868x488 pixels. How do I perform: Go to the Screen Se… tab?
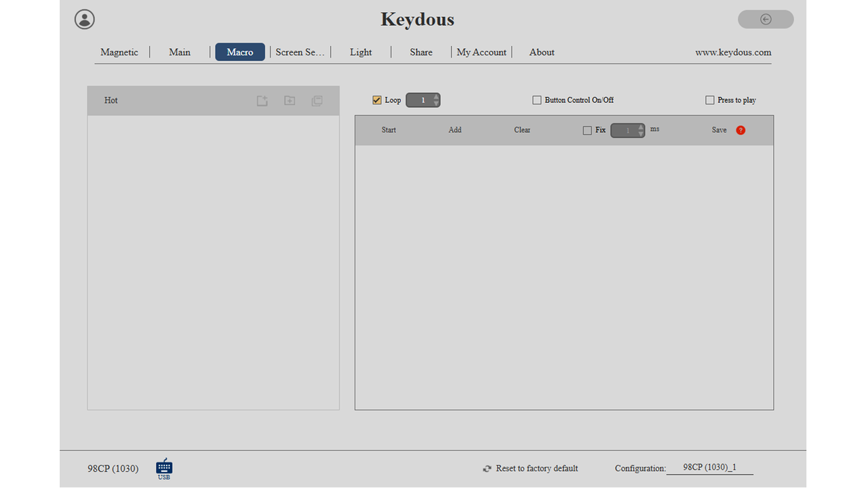coord(300,52)
